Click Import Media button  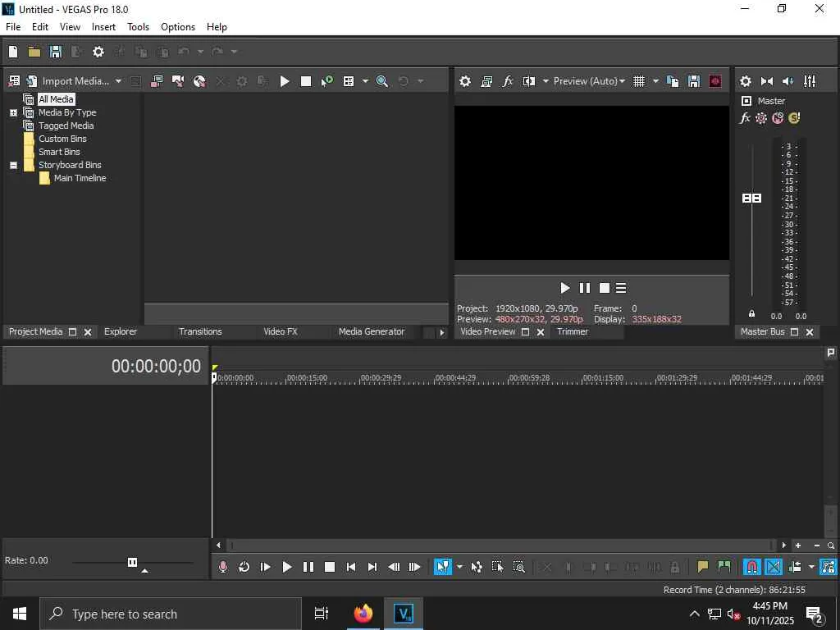tap(68, 81)
